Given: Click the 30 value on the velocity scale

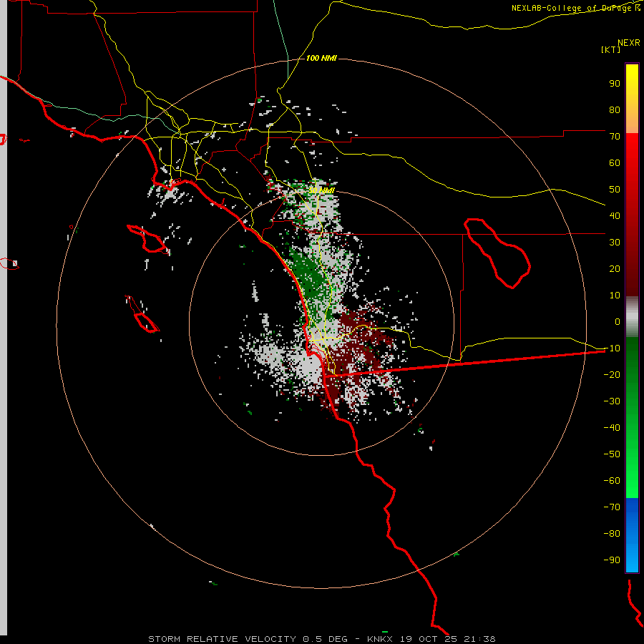Looking at the screenshot, I should 615,243.
